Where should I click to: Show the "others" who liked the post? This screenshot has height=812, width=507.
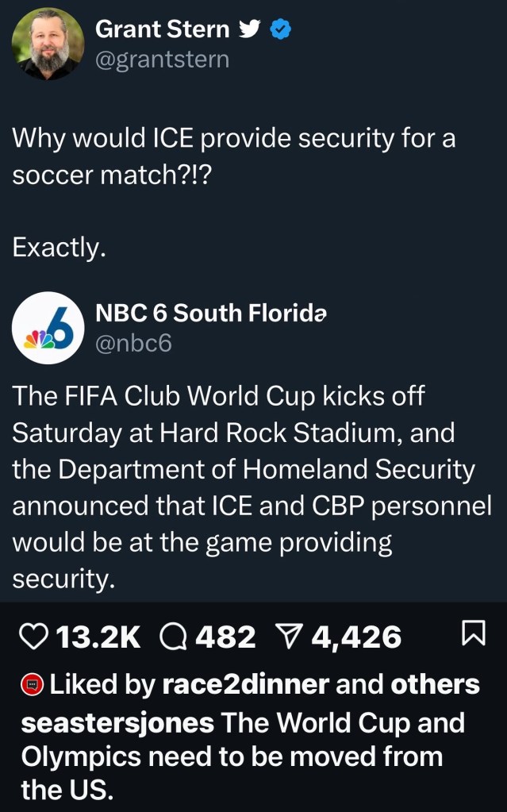click(435, 684)
